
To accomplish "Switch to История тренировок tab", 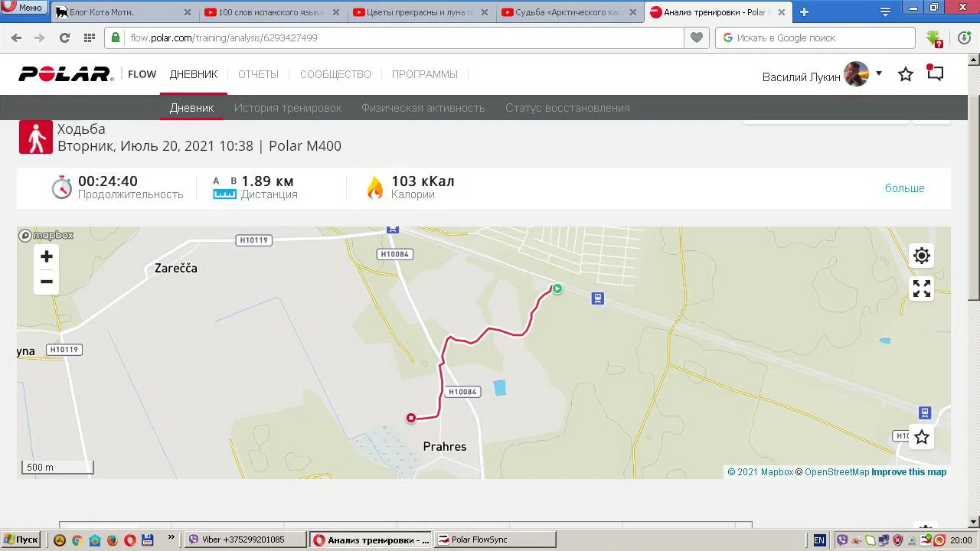I will point(288,108).
